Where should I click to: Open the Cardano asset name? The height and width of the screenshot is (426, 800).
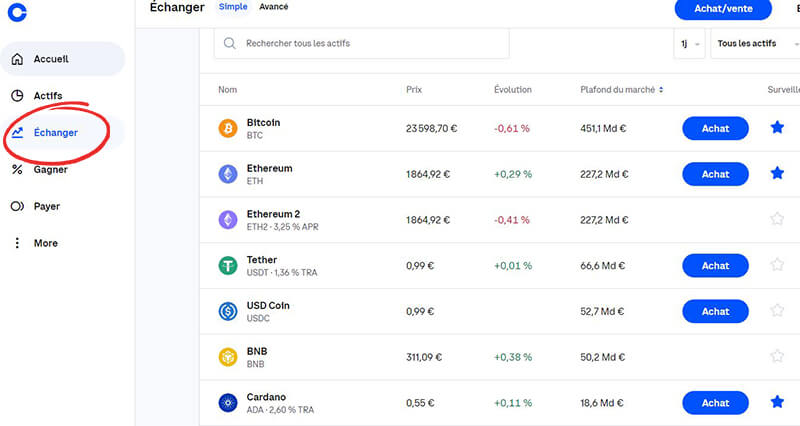point(266,397)
